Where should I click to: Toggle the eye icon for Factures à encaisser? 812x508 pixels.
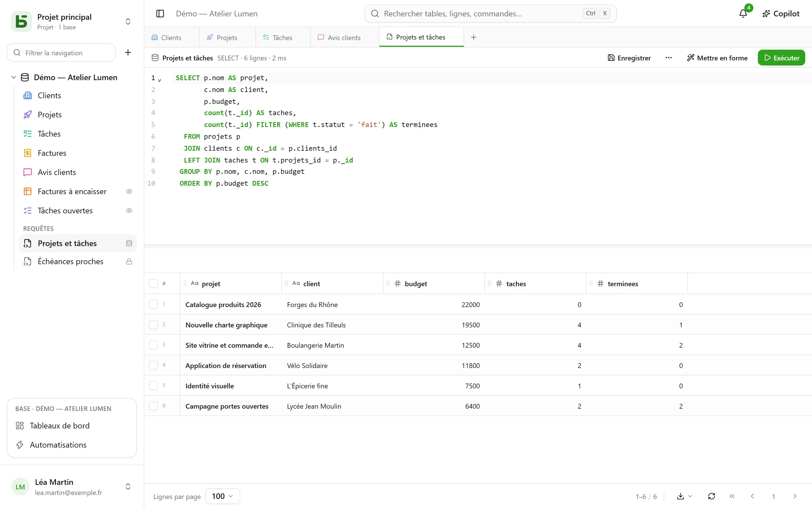[x=129, y=191]
